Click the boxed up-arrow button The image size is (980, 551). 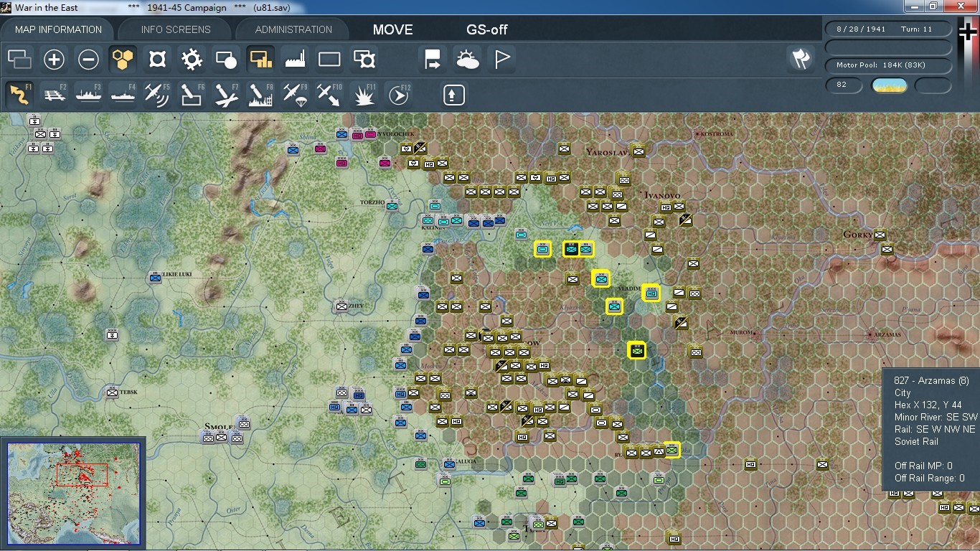pos(453,95)
